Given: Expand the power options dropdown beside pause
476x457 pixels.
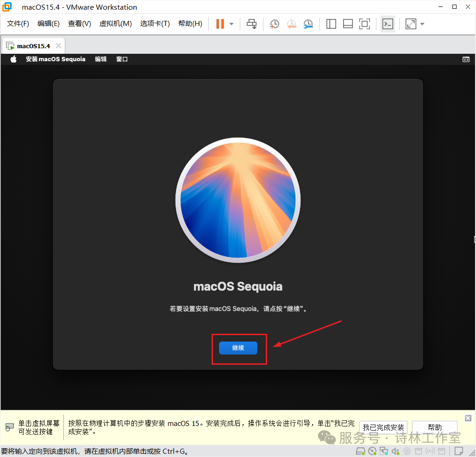Looking at the screenshot, I should (232, 24).
